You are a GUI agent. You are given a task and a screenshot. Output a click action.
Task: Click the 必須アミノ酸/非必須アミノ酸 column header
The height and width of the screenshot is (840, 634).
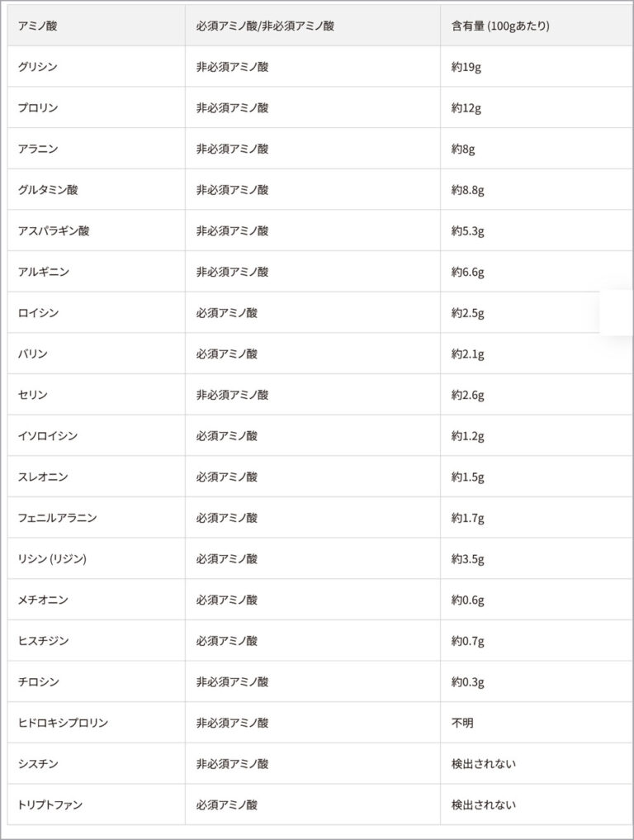265,26
